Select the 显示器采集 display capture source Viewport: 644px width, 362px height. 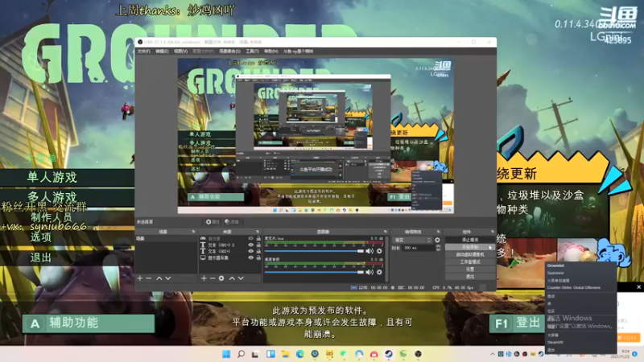click(230, 257)
